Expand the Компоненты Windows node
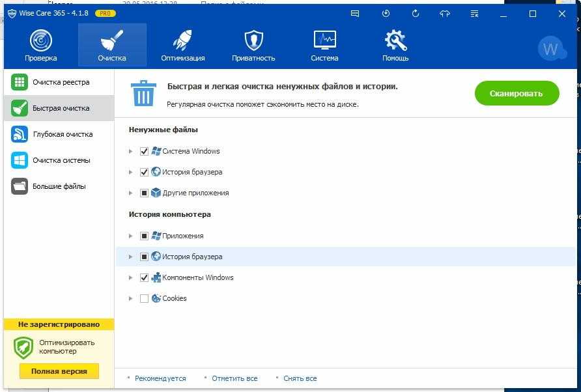This screenshot has width=581, height=392. coord(130,277)
